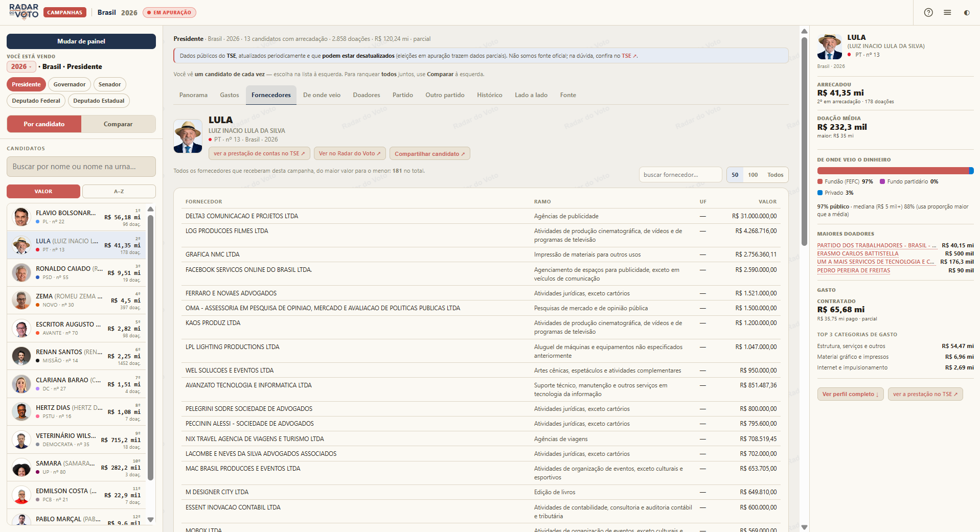Select the Senador office filter

coord(110,84)
